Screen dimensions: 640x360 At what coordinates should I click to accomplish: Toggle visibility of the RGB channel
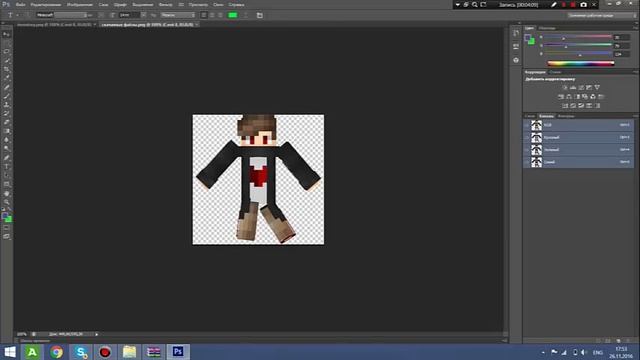coord(527,125)
